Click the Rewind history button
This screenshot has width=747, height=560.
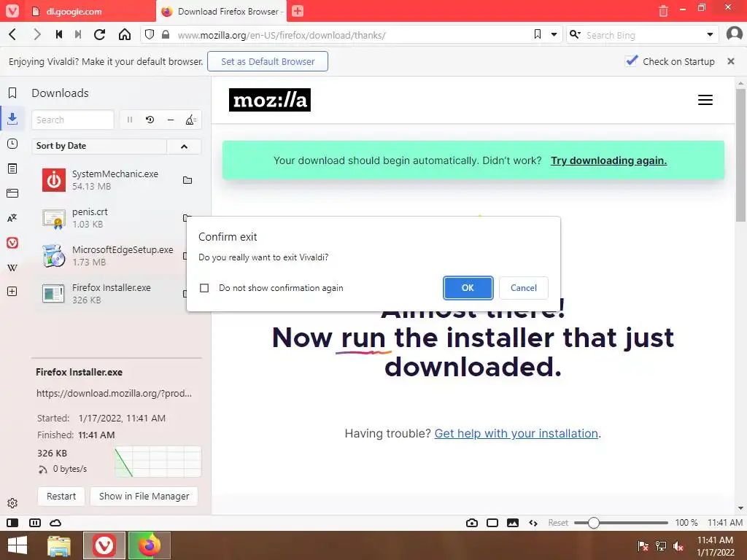click(x=58, y=34)
